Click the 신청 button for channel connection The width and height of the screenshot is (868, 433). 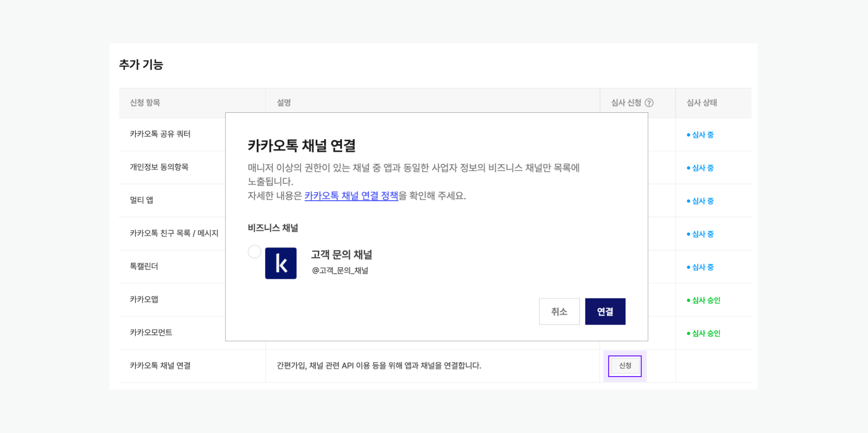tap(624, 366)
